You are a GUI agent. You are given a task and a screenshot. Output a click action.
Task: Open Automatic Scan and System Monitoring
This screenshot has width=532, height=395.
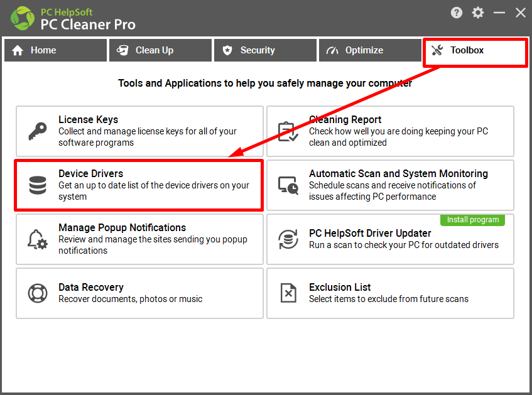(390, 185)
